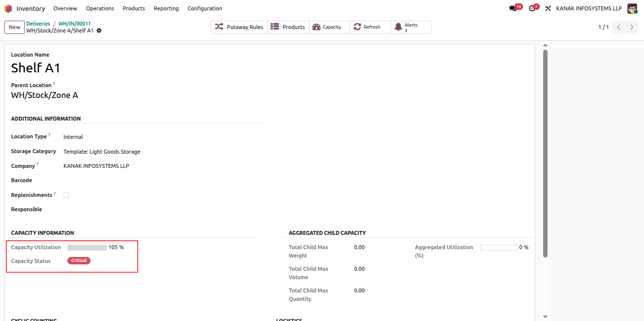The width and height of the screenshot is (644, 321).
Task: Open the gear actions menu beside Shelf A1
Action: coord(99,31)
